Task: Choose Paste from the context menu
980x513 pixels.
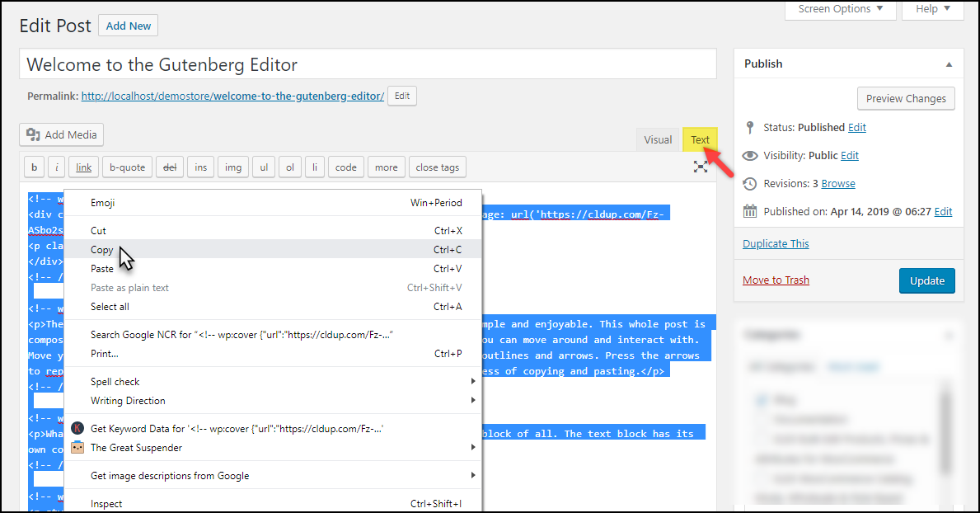Action: [x=273, y=268]
